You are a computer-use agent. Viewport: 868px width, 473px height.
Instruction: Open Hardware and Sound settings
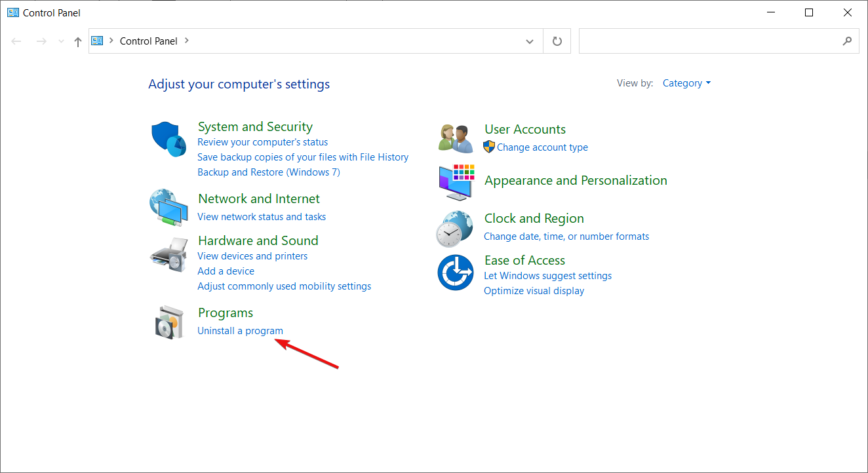click(x=258, y=240)
